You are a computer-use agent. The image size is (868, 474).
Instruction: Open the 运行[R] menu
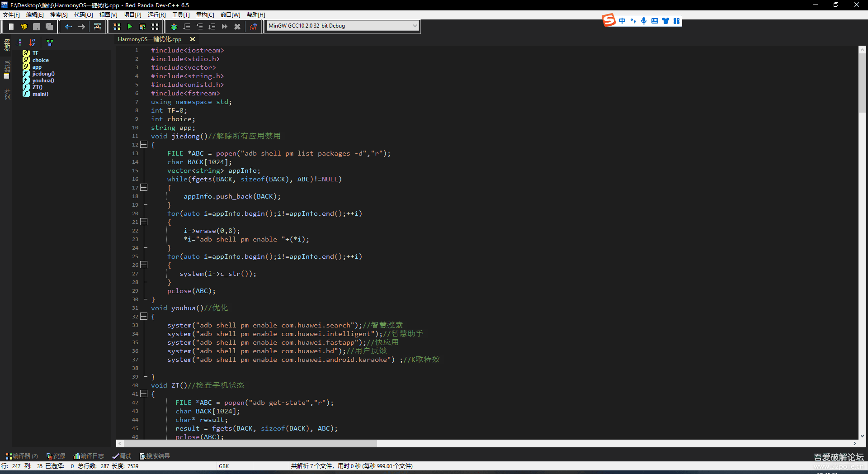pyautogui.click(x=156, y=15)
